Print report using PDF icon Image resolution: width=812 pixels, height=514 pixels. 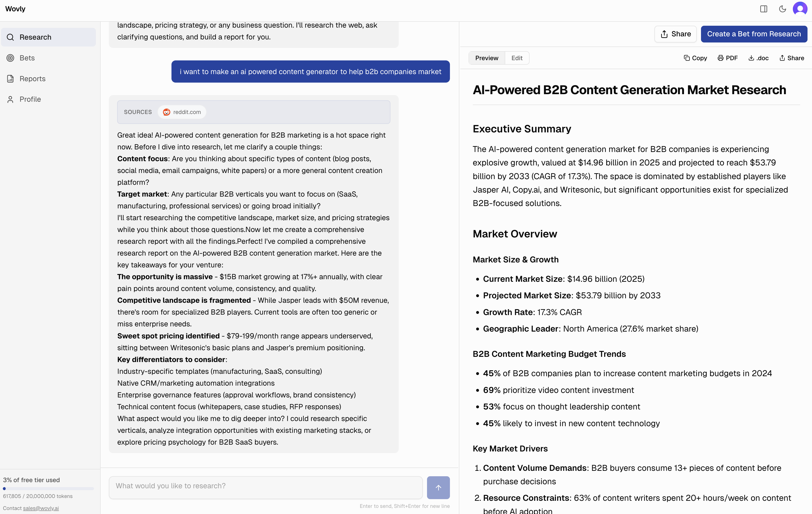point(728,58)
